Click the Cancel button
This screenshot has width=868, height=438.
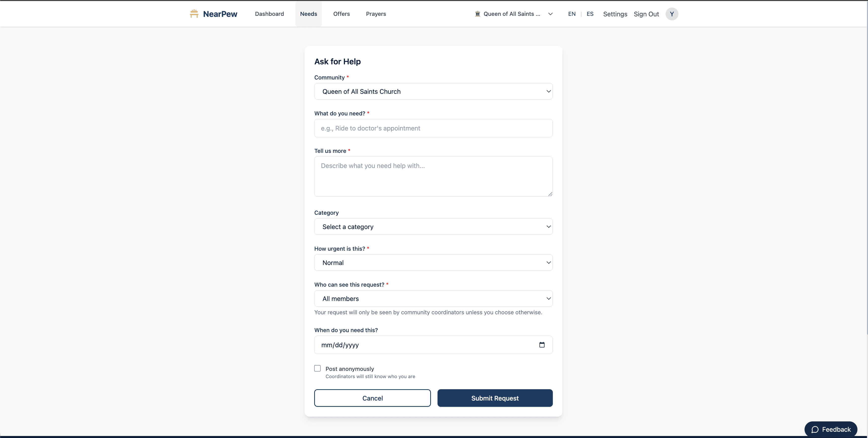[x=372, y=398]
